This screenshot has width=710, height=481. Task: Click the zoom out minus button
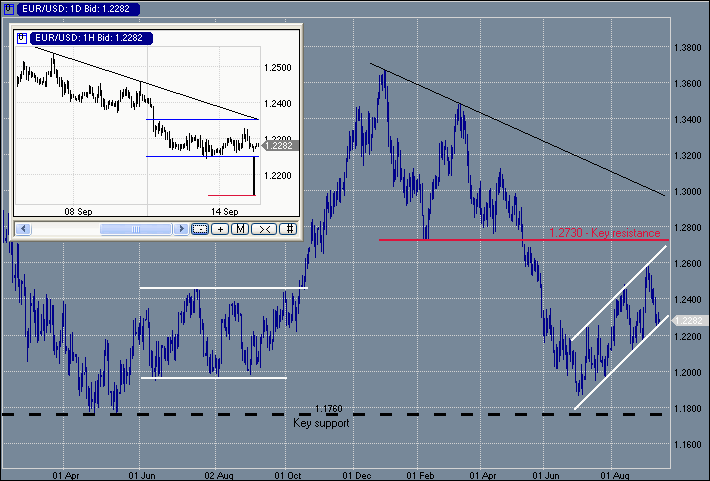[x=199, y=229]
